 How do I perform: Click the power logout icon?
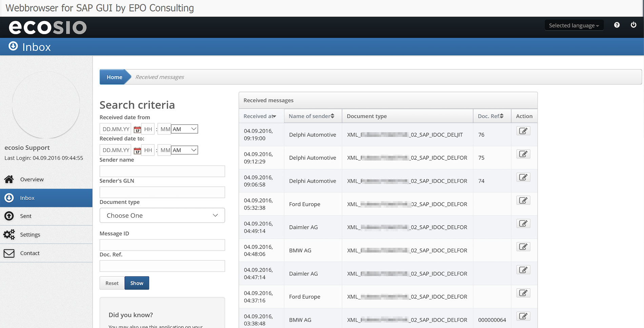coord(633,25)
